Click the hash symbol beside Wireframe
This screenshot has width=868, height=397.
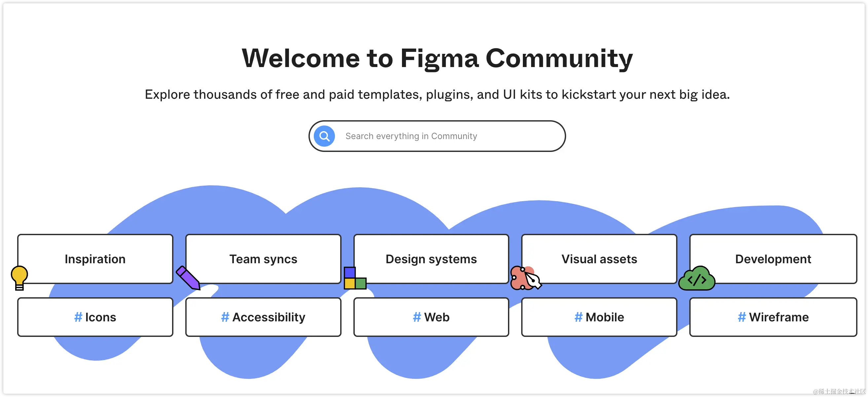(x=741, y=317)
